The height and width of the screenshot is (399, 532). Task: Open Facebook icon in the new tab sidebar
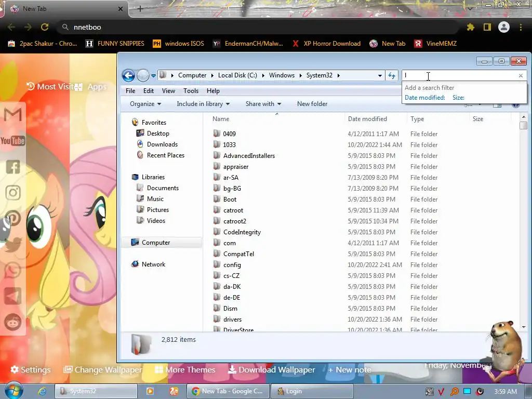[13, 167]
